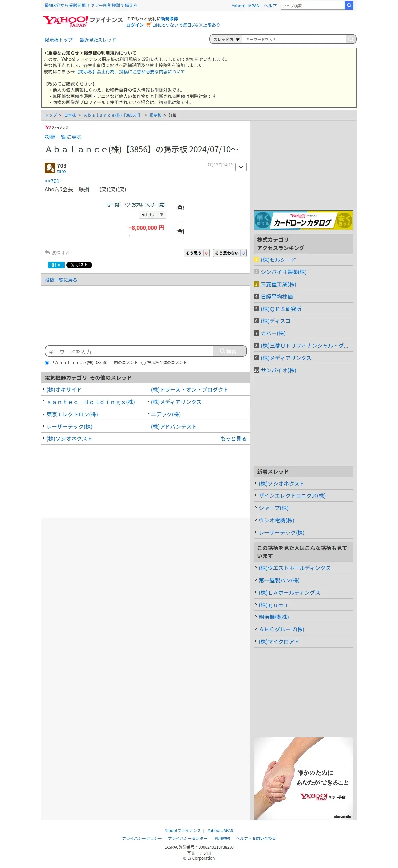
Task: Open ranking item シンバイオ製薬(株)
Action: pos(284,272)
